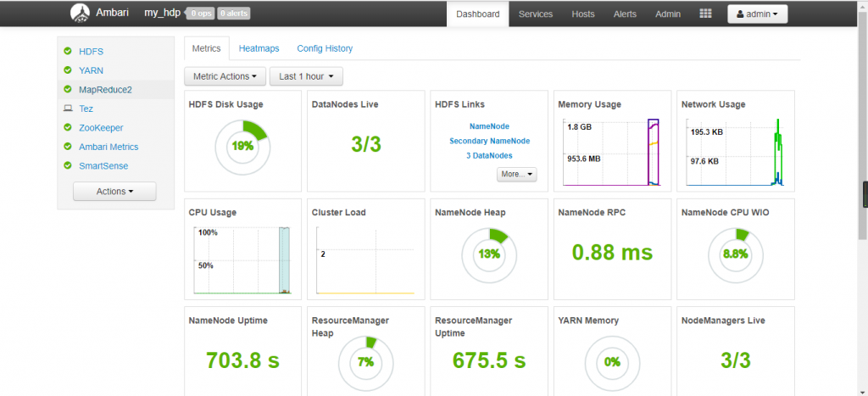The width and height of the screenshot is (868, 396).
Task: Click the NameNode Uptime 703.8 s value
Action: [x=242, y=360]
